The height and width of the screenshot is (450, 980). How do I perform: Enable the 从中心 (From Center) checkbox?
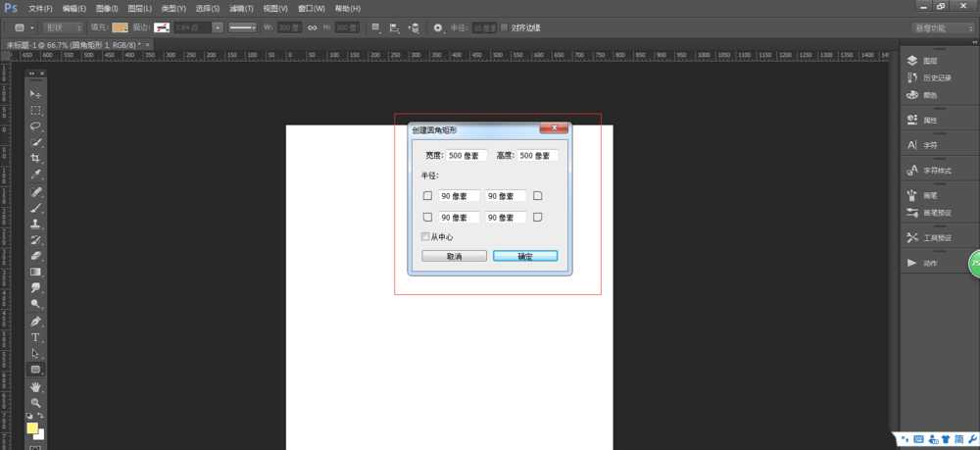[425, 236]
